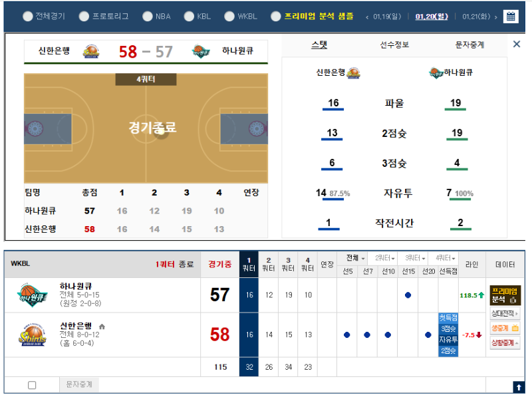
Task: Click the home icon beside 신한은행
Action: [102, 327]
